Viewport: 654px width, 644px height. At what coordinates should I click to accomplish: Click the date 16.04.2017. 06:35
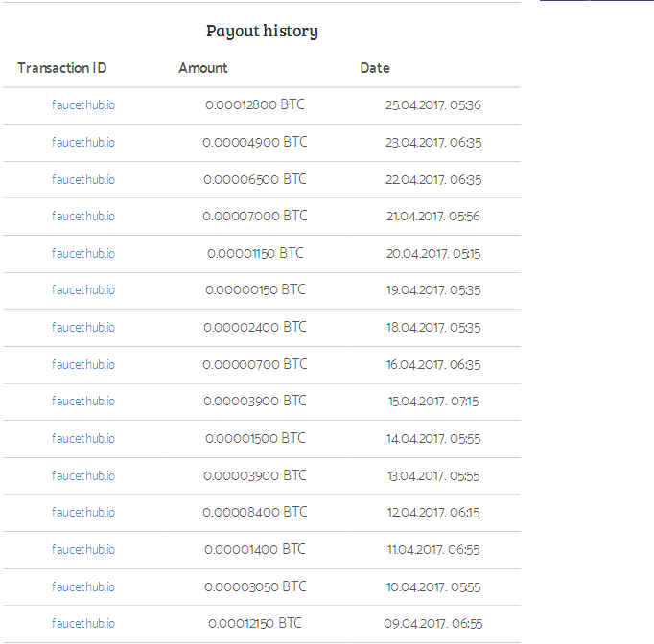432,365
